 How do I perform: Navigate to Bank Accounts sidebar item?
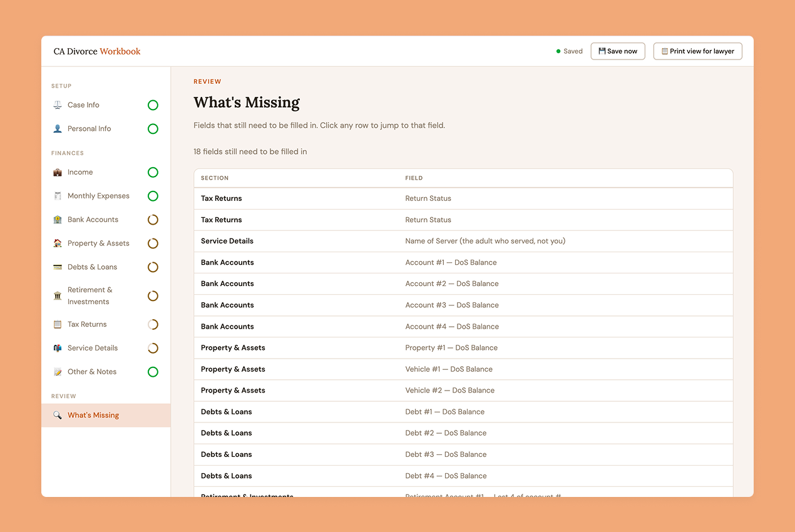tap(106, 220)
